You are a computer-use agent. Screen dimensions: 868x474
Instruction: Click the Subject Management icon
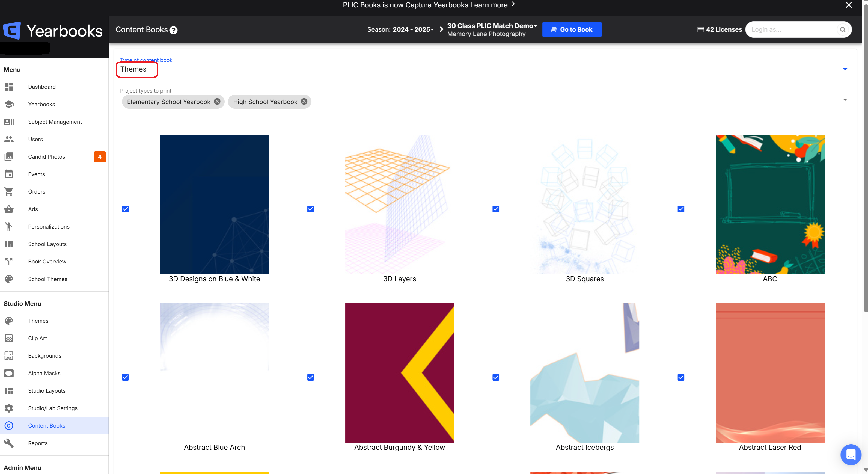pos(9,122)
